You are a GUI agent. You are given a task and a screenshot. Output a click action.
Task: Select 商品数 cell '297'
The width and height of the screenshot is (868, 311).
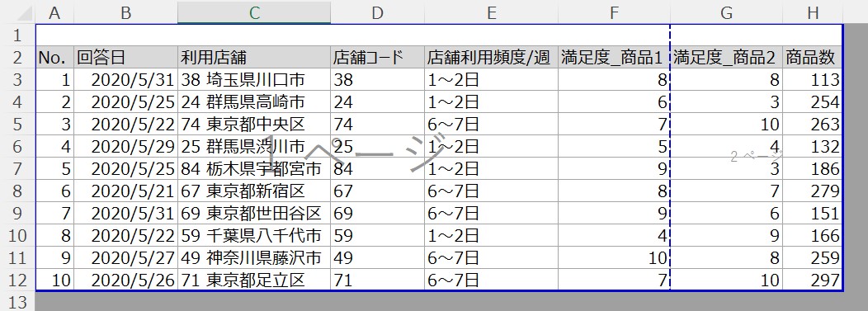pos(813,280)
